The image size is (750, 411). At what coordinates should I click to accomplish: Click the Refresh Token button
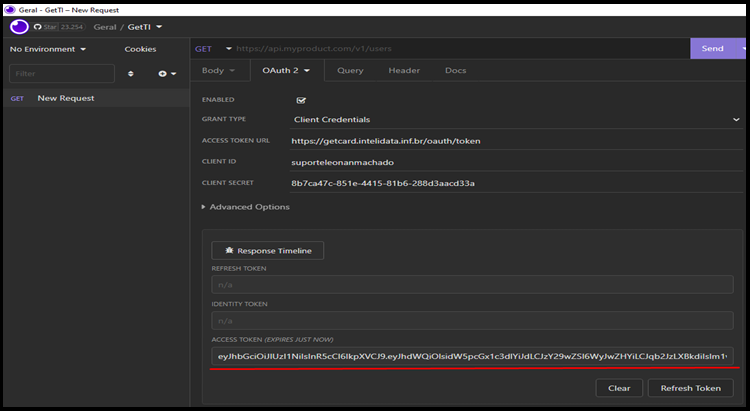691,388
